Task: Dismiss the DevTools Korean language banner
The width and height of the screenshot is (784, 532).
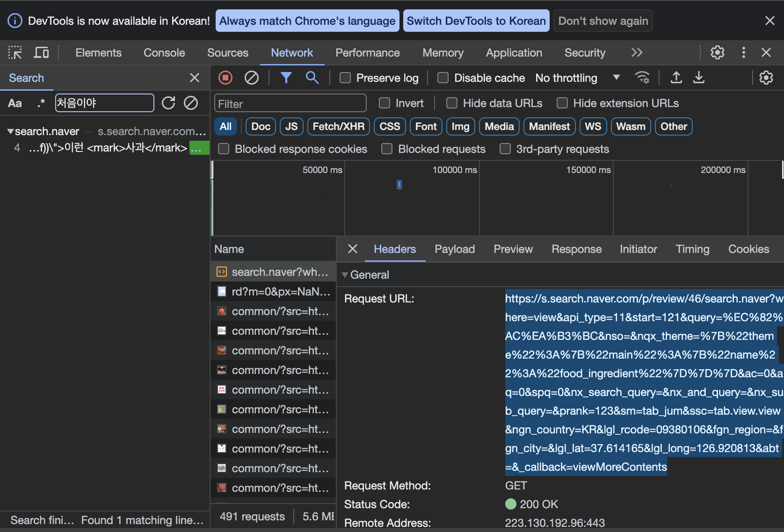Action: point(770,21)
